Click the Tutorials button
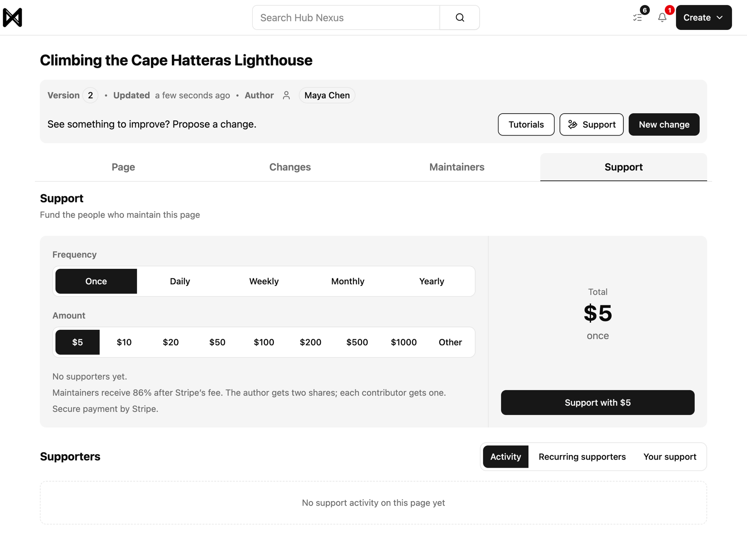 526,124
